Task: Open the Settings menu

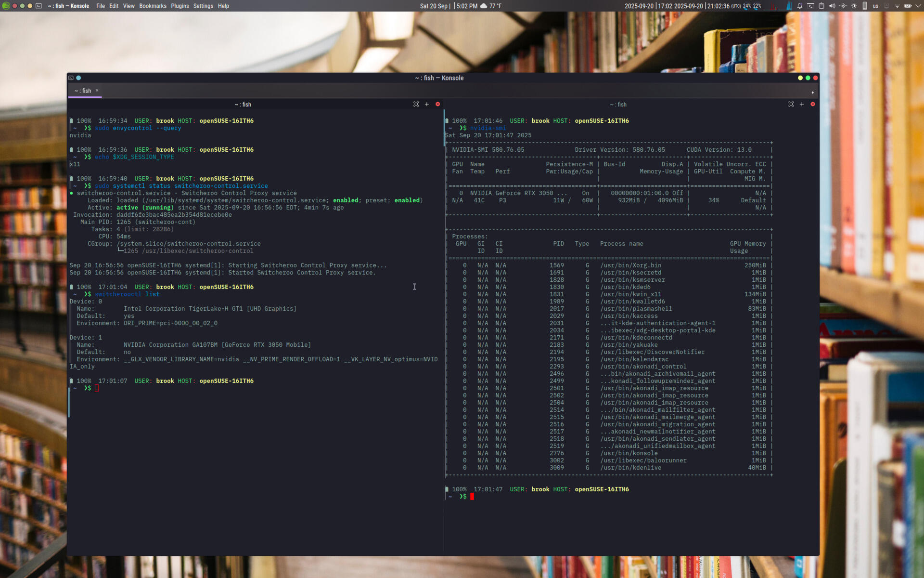Action: [x=203, y=6]
